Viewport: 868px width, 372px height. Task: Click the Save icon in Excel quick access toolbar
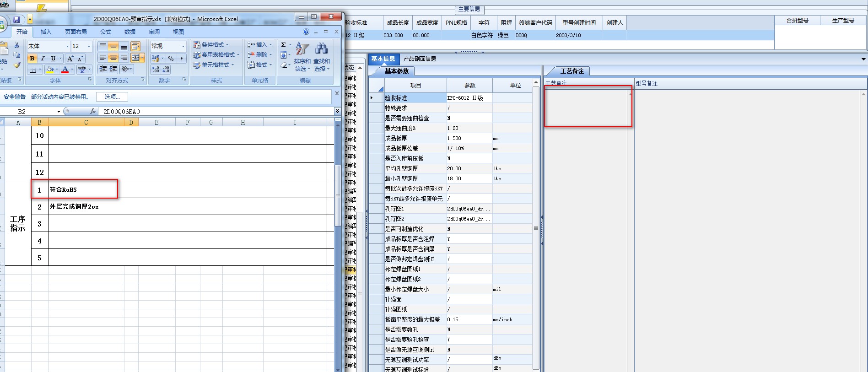(16, 19)
